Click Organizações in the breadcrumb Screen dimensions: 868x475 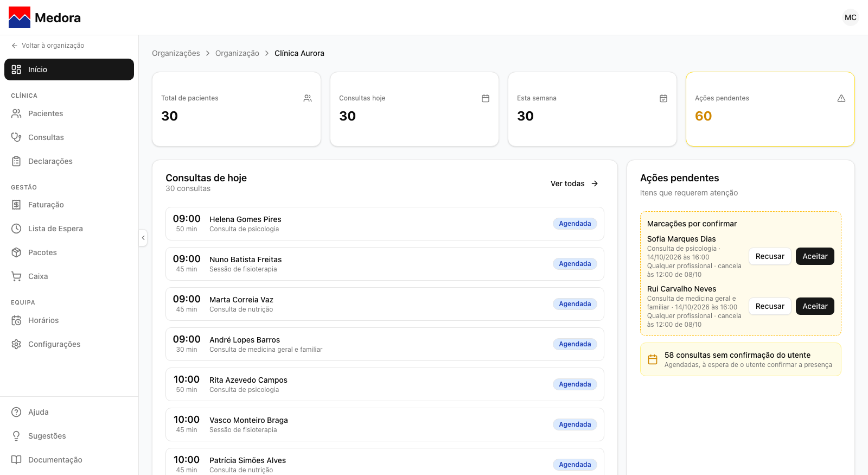pos(176,53)
